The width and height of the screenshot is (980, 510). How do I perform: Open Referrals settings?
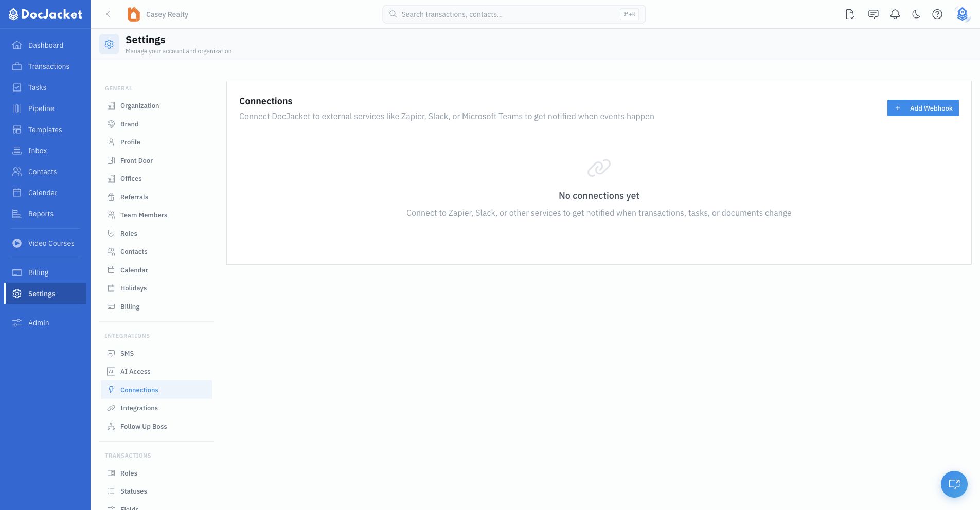coord(156,197)
